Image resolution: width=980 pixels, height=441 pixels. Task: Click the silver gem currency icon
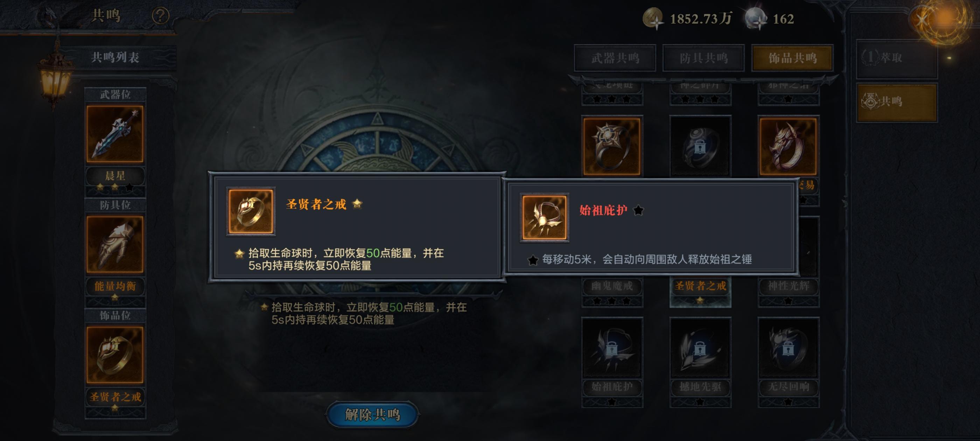pyautogui.click(x=756, y=19)
